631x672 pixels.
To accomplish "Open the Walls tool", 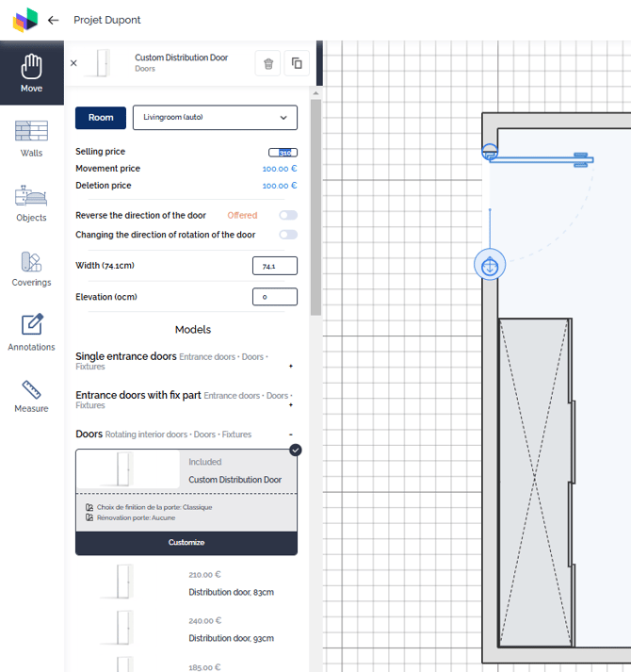I will (32, 139).
